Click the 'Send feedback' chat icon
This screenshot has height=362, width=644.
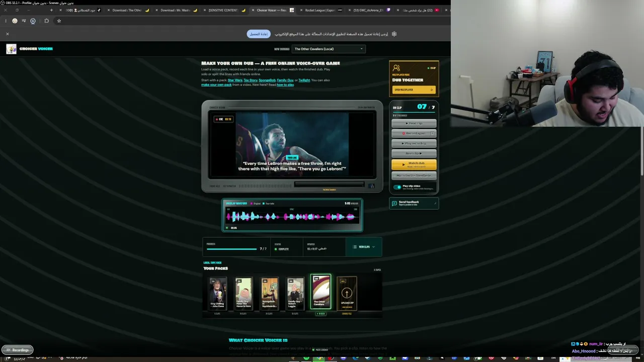(x=395, y=203)
